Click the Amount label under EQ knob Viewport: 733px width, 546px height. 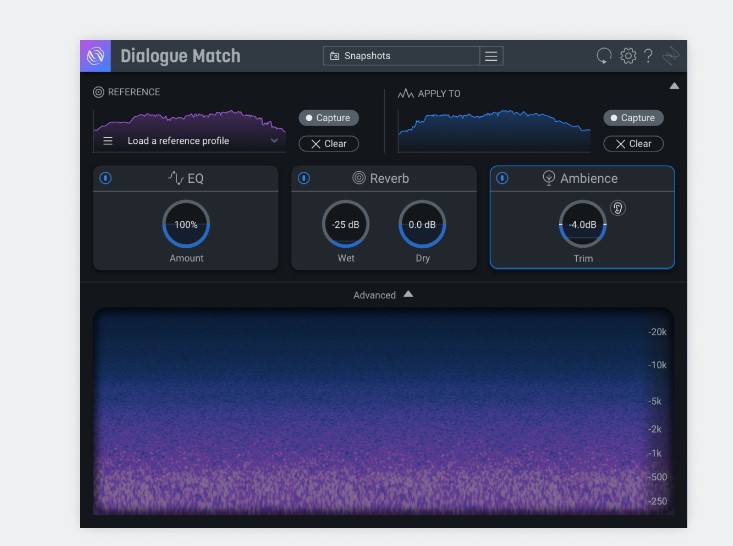coord(186,258)
